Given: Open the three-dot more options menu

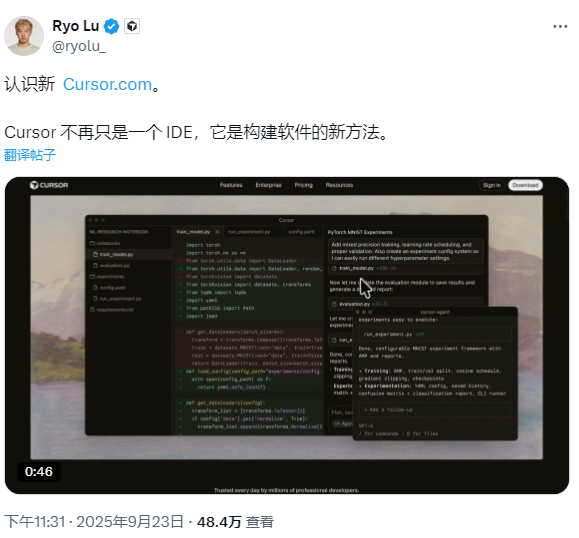Looking at the screenshot, I should coord(560,27).
